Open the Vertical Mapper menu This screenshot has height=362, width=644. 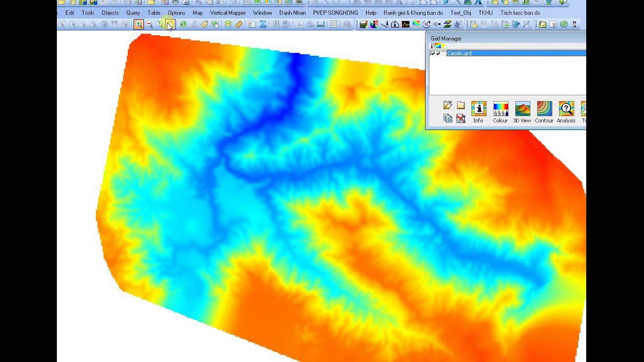pos(228,13)
